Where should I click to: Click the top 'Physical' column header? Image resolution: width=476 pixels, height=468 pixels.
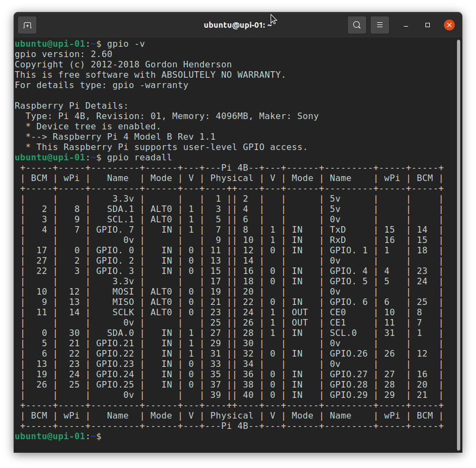pyautogui.click(x=231, y=178)
